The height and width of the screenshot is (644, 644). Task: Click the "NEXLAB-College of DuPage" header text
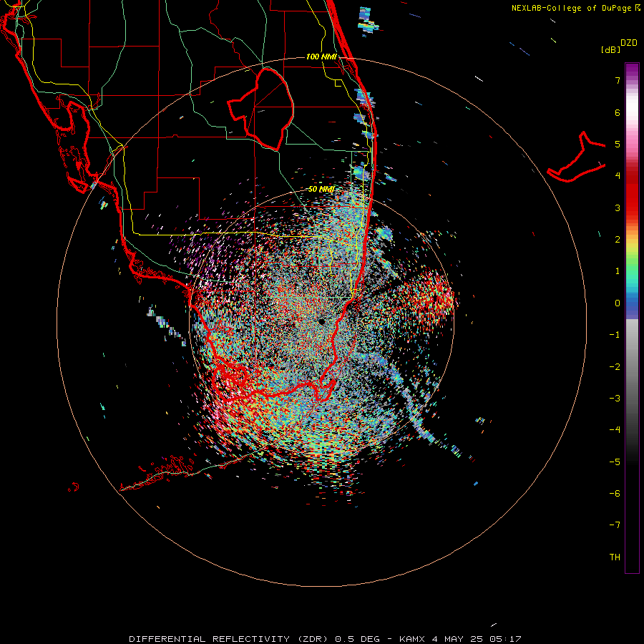click(572, 8)
